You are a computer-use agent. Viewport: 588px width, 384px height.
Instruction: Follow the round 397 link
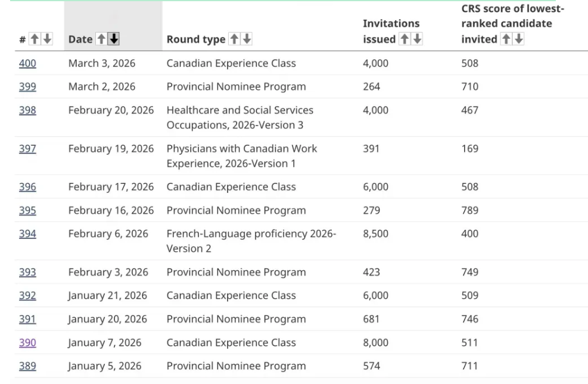pos(27,148)
